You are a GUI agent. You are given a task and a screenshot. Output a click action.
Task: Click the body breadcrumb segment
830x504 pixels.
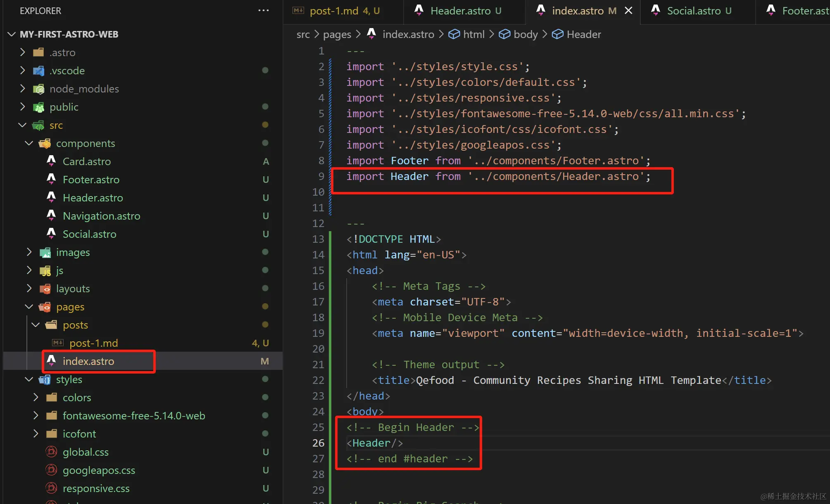coord(526,34)
